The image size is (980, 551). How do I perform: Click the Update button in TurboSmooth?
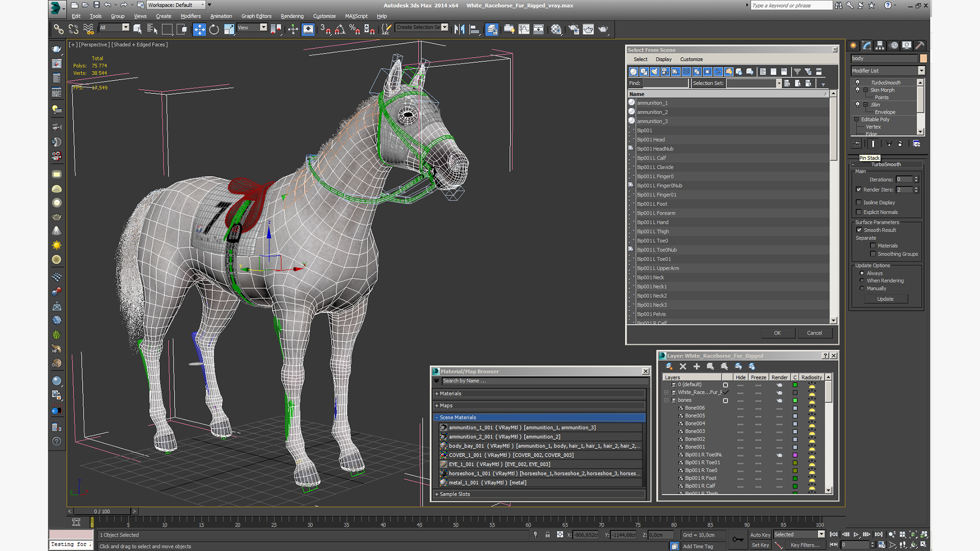tap(885, 299)
